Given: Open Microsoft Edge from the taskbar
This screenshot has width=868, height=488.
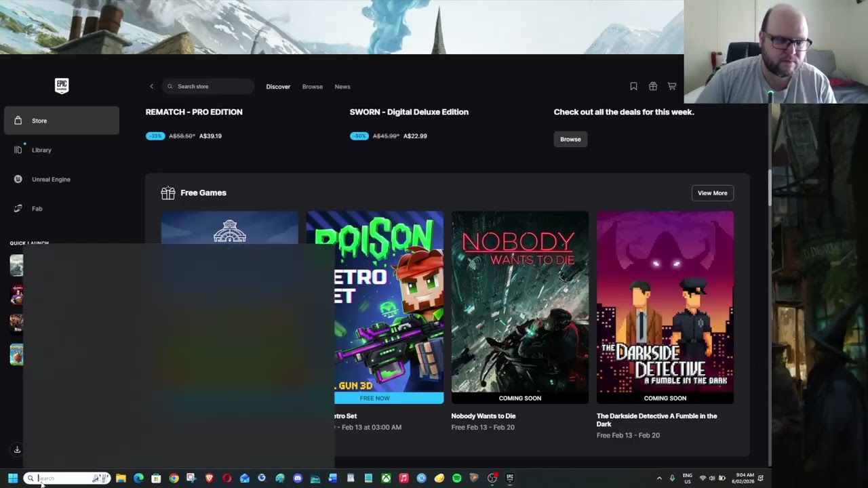Looking at the screenshot, I should click(138, 479).
